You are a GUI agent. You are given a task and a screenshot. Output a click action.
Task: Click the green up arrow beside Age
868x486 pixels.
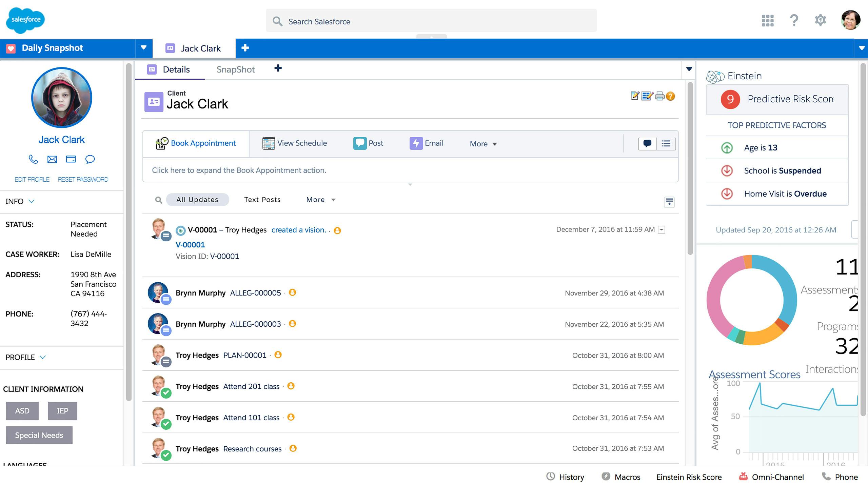coord(727,148)
